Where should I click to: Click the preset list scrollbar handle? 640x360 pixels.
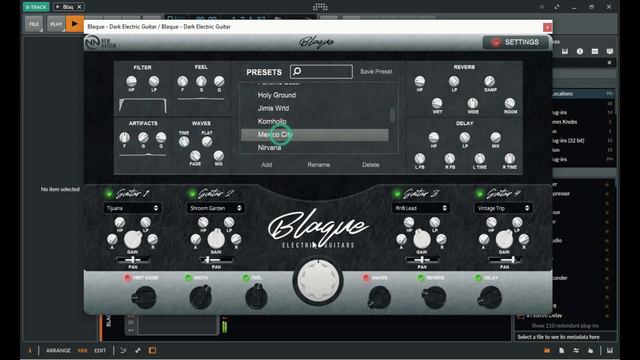pyautogui.click(x=392, y=115)
